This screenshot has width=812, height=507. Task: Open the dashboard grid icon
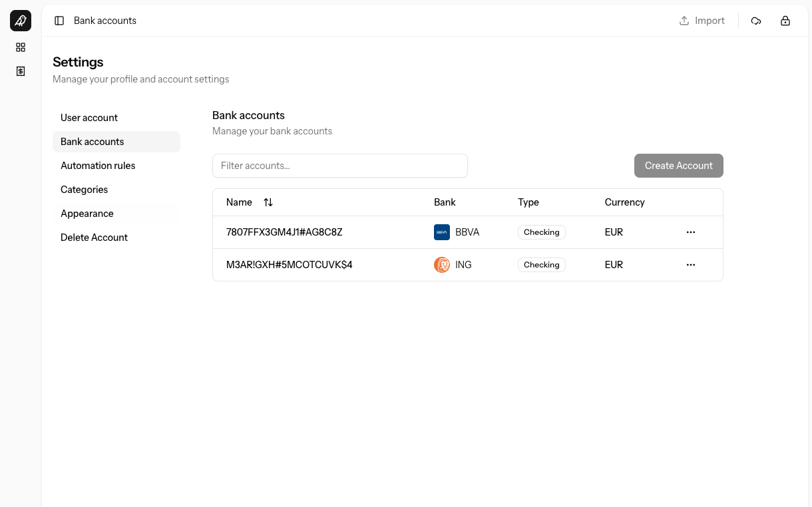tap(21, 47)
